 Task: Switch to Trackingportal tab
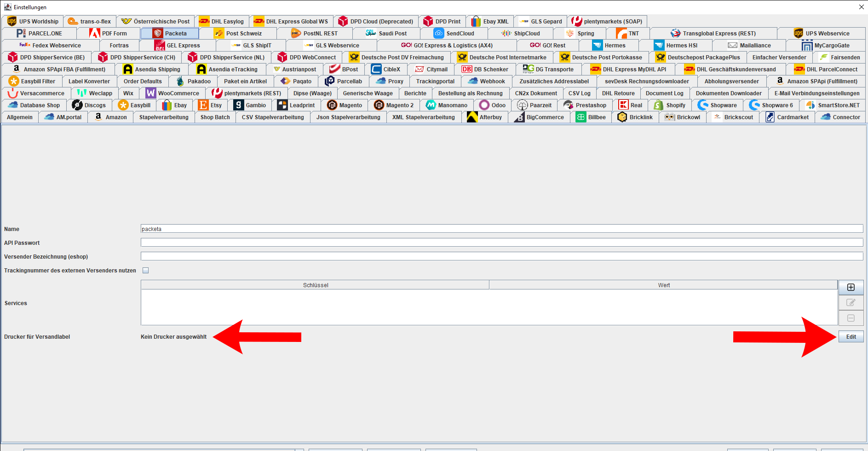tap(435, 81)
